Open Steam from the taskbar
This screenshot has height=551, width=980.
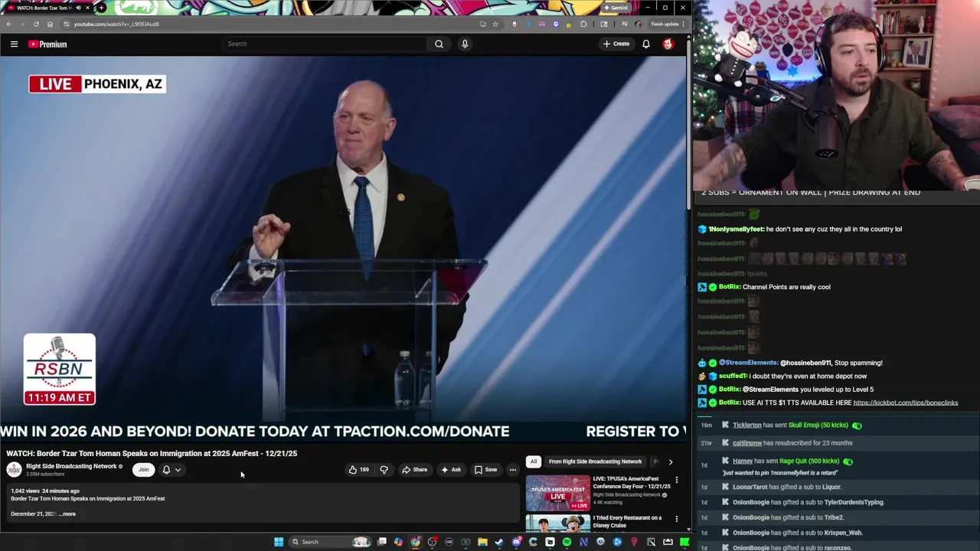[498, 542]
